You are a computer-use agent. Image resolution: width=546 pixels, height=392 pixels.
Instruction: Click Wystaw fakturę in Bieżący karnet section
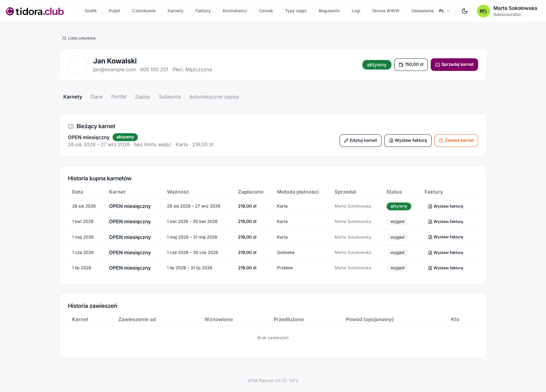coord(408,140)
